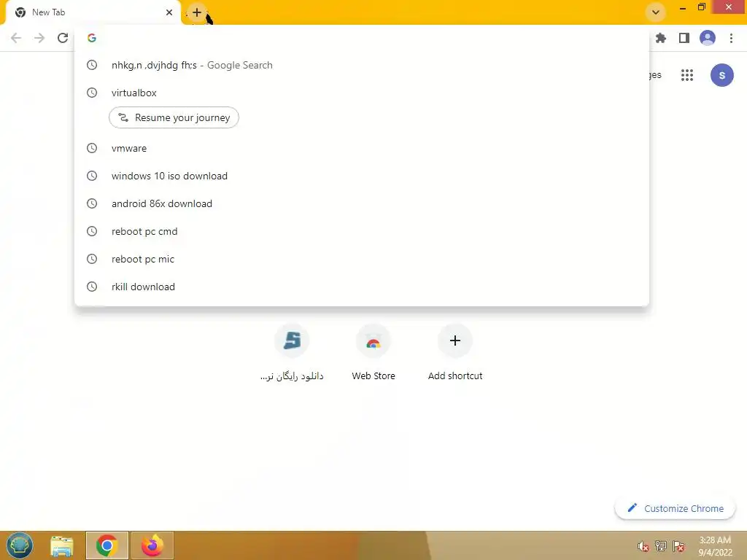747x560 pixels.
Task: Click the taskbar clock showing 3:28 AM
Action: tap(715, 546)
